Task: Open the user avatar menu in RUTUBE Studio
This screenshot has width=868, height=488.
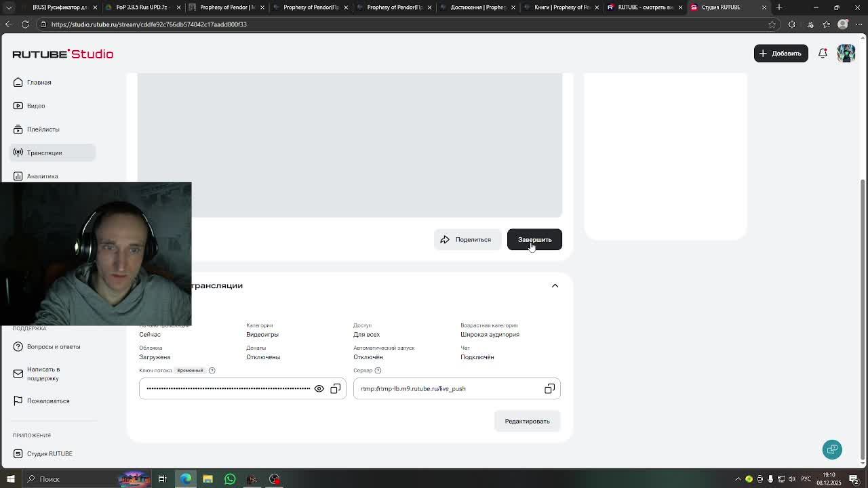Action: (x=846, y=53)
